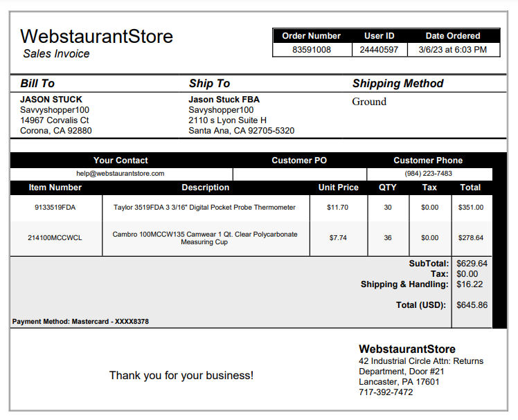Viewport: 518px width, 420px height.
Task: Click the Order Number header
Action: 311,36
